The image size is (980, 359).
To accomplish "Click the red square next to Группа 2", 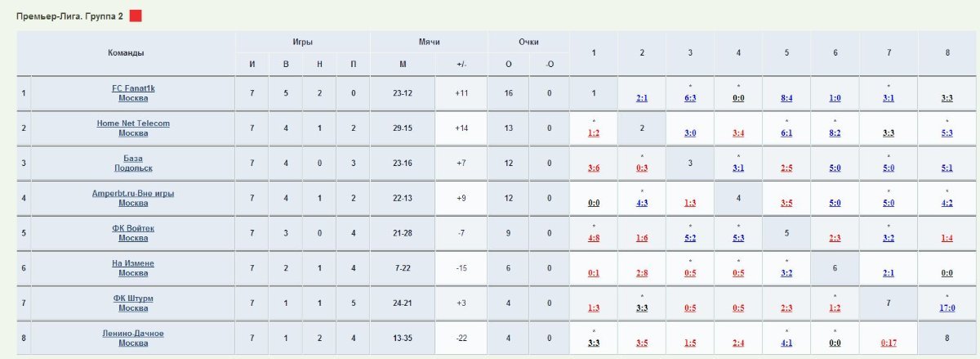I will [x=136, y=16].
